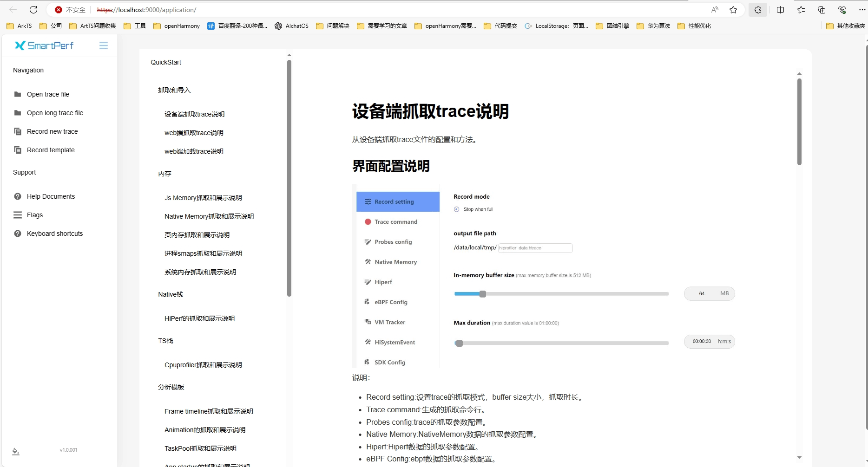The image size is (868, 467).
Task: Open the Cpuprofiler抓取和展示说明 document
Action: (203, 365)
